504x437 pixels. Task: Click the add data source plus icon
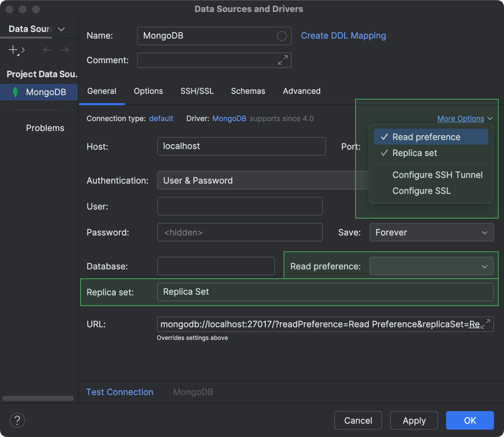tap(13, 50)
